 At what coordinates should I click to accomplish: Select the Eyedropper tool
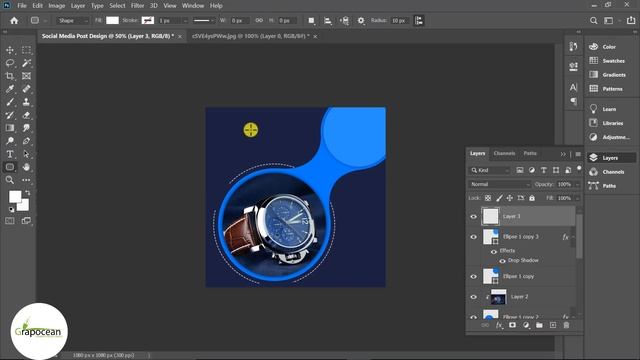[x=10, y=89]
